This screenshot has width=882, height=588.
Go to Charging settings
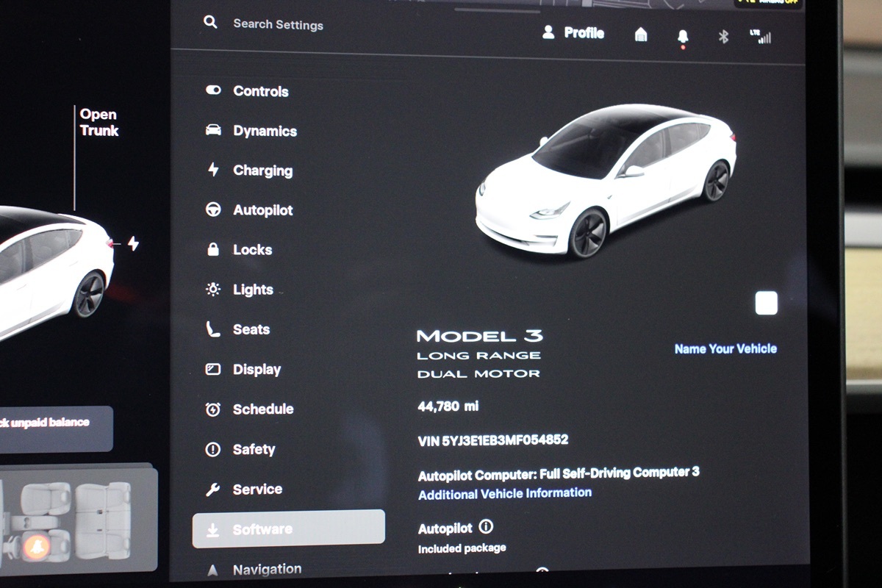pyautogui.click(x=262, y=171)
